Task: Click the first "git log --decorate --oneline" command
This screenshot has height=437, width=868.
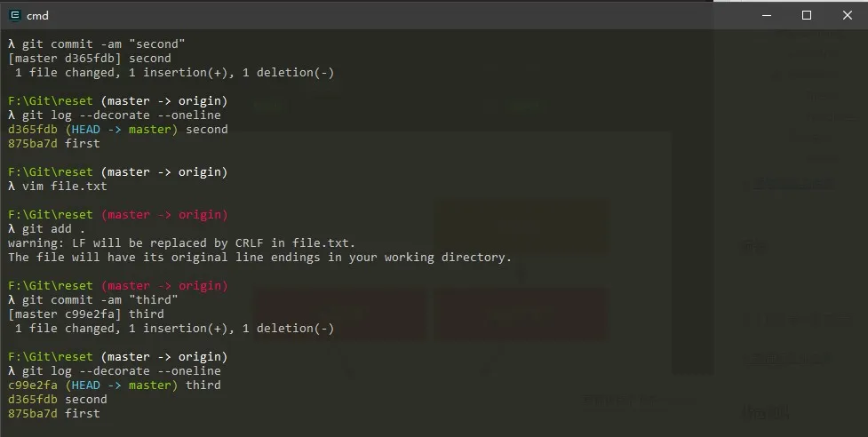Action: pos(119,115)
